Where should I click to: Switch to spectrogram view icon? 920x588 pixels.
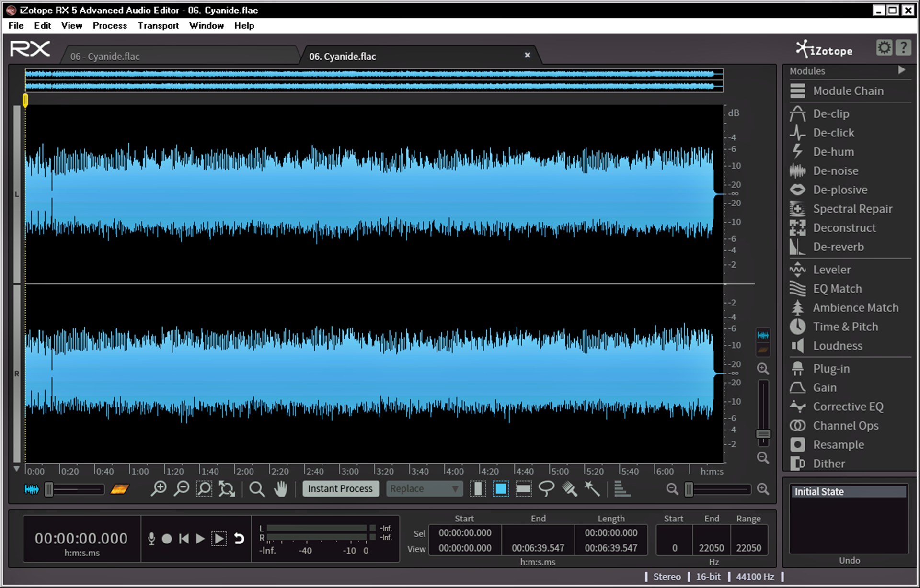(x=119, y=489)
